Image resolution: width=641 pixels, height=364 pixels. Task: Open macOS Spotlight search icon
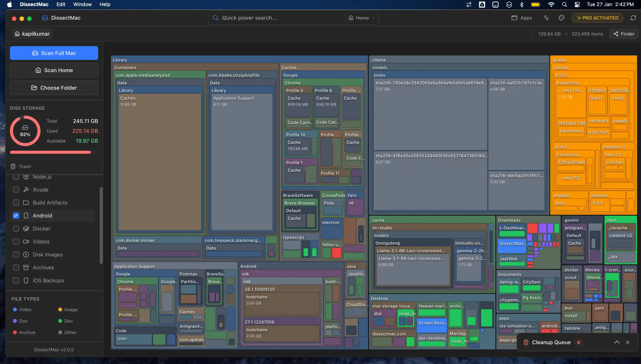[x=564, y=5]
